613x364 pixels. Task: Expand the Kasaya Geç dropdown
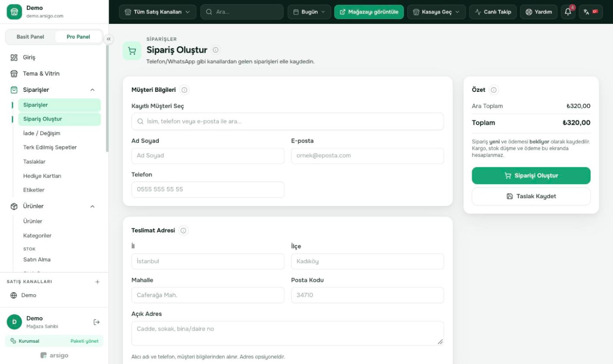coord(436,12)
